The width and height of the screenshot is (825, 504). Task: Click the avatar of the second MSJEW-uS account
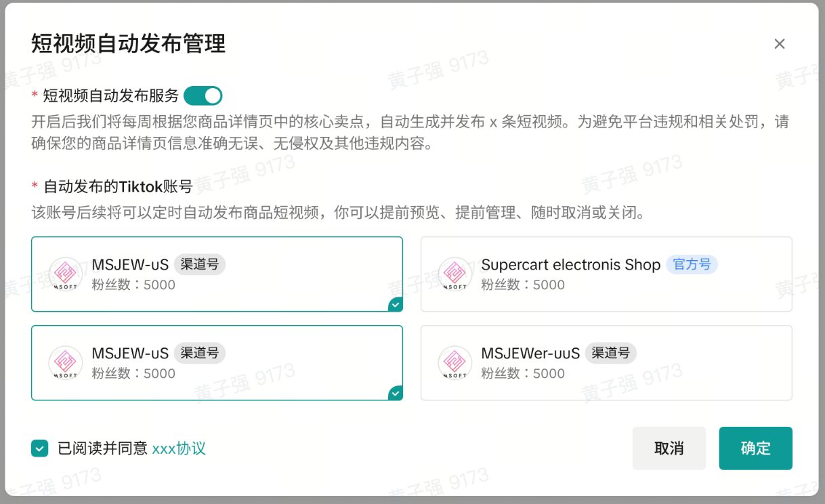tap(66, 362)
